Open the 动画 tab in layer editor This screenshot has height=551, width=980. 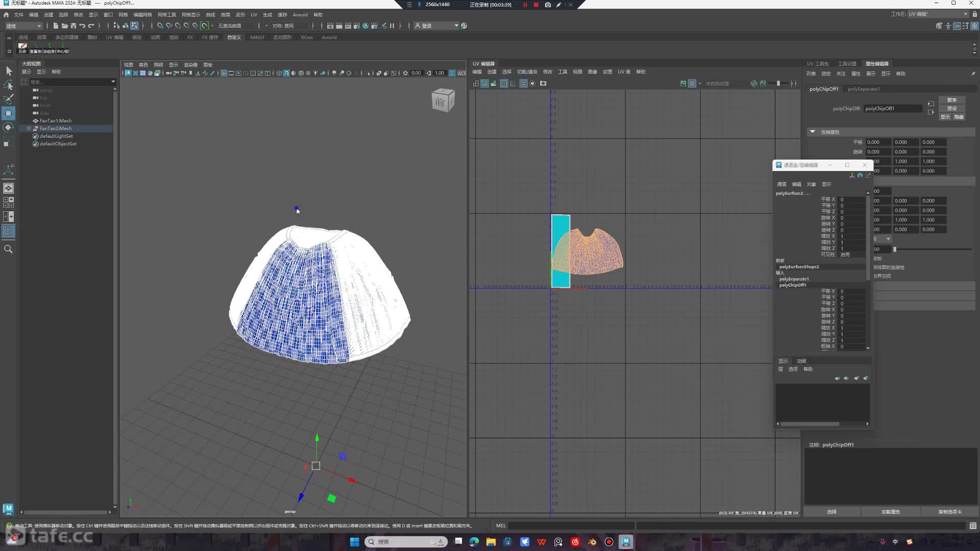[801, 361]
